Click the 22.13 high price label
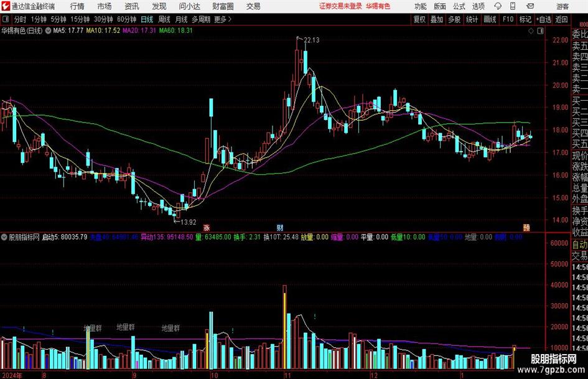This screenshot has height=379, width=588. tap(311, 40)
